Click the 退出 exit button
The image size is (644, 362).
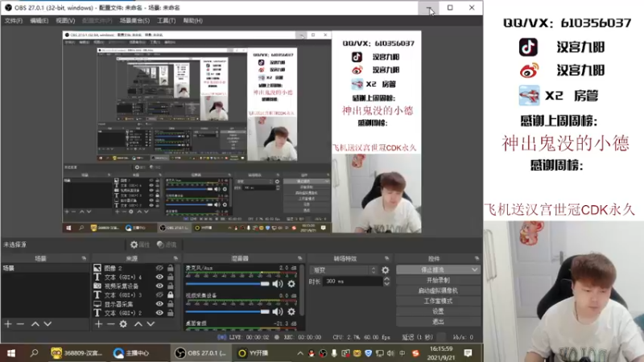tap(438, 321)
